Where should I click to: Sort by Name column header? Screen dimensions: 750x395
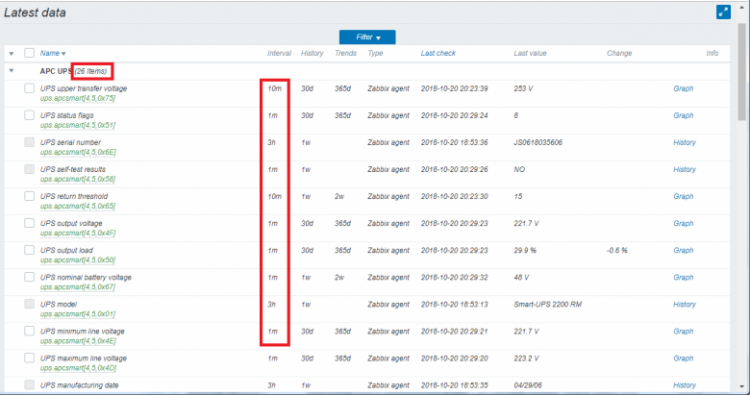[53, 53]
